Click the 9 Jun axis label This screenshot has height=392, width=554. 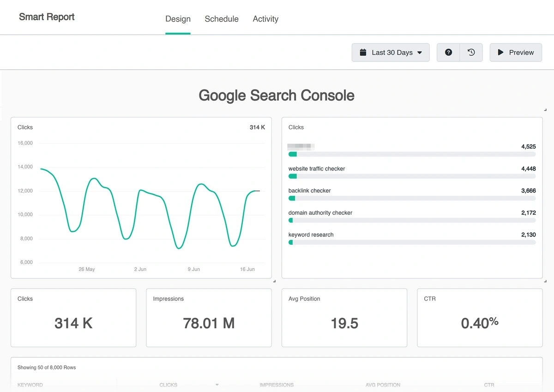pyautogui.click(x=194, y=269)
